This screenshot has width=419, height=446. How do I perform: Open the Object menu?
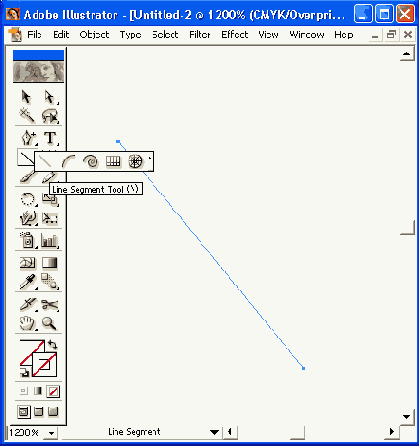tap(94, 35)
